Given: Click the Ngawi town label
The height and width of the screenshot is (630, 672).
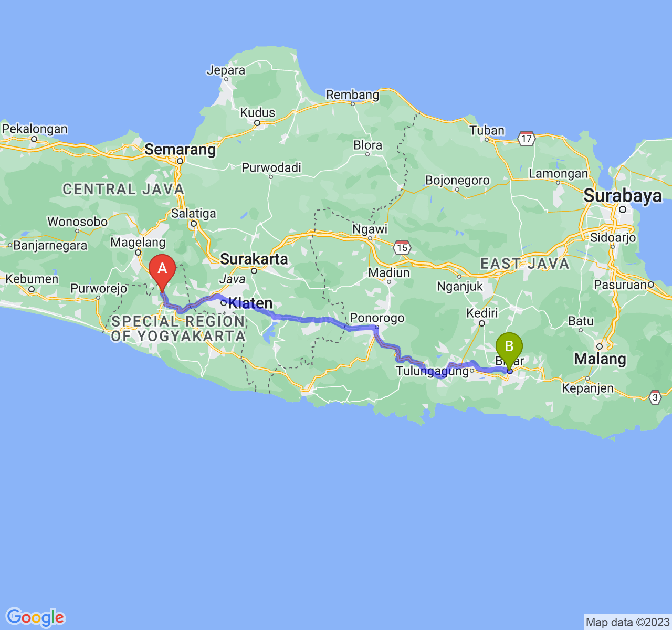Looking at the screenshot, I should tap(370, 229).
